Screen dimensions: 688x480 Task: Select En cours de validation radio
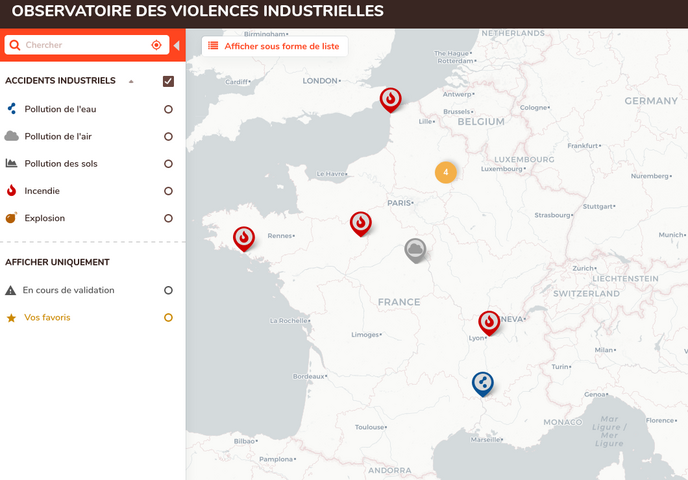tap(168, 290)
